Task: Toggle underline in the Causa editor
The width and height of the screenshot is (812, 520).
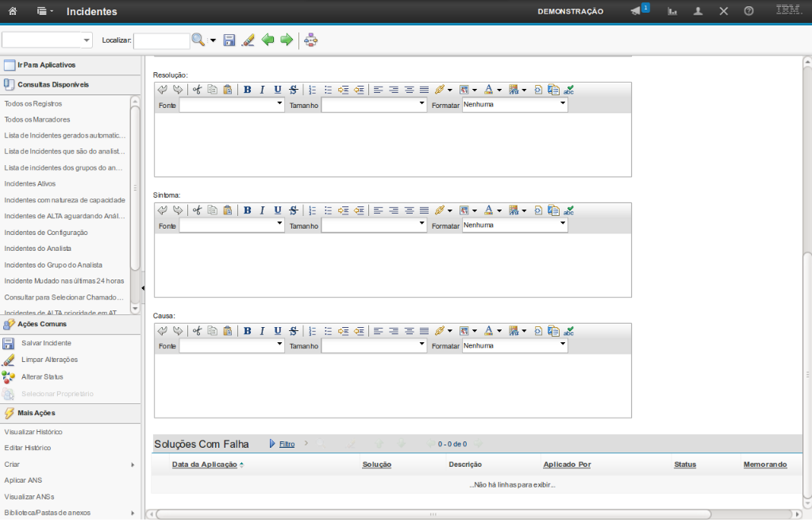Action: (x=277, y=331)
